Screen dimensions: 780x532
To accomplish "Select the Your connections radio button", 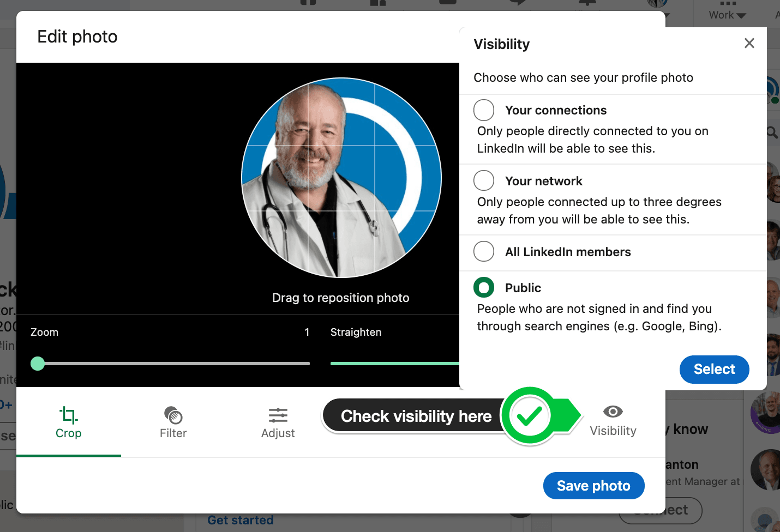I will (x=484, y=110).
